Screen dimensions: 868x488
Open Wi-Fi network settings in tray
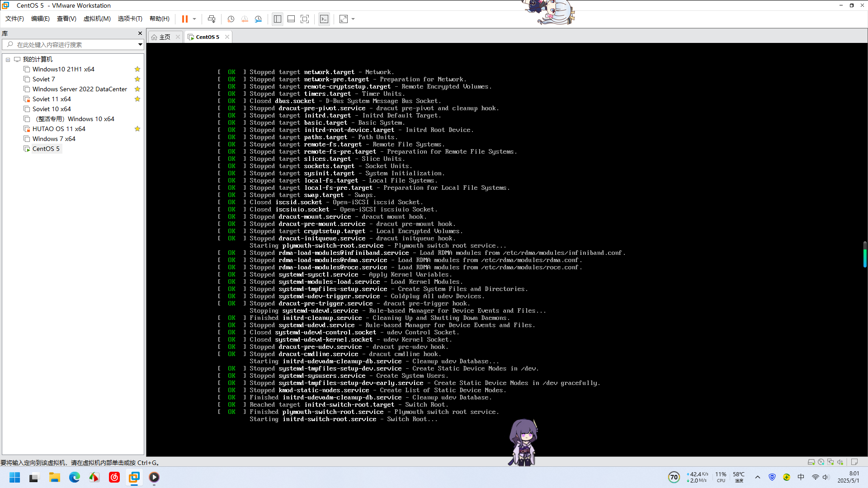click(815, 477)
